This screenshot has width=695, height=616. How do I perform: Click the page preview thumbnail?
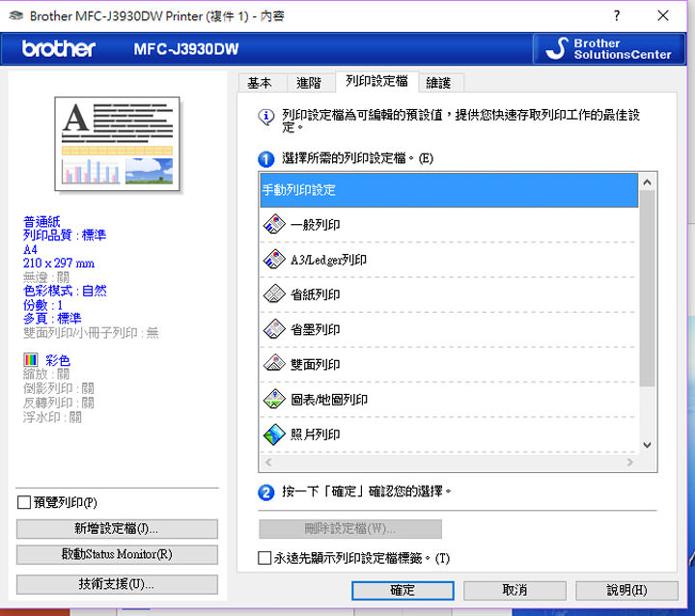point(117,144)
